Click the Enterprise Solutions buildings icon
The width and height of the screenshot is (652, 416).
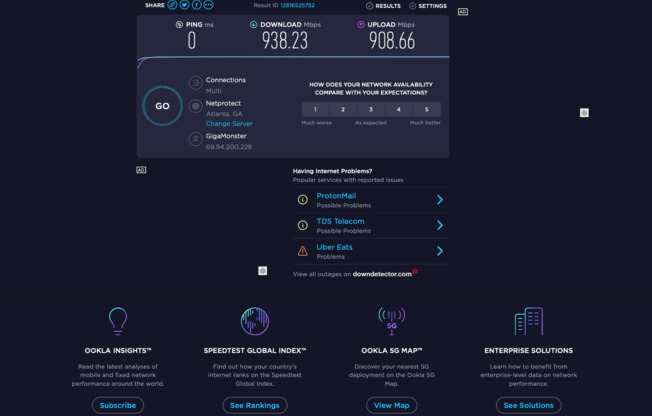529,321
